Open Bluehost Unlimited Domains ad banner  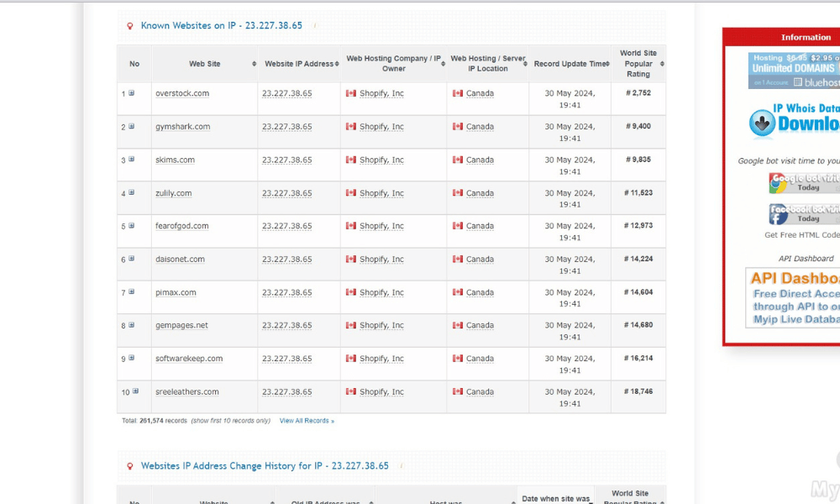coord(794,71)
